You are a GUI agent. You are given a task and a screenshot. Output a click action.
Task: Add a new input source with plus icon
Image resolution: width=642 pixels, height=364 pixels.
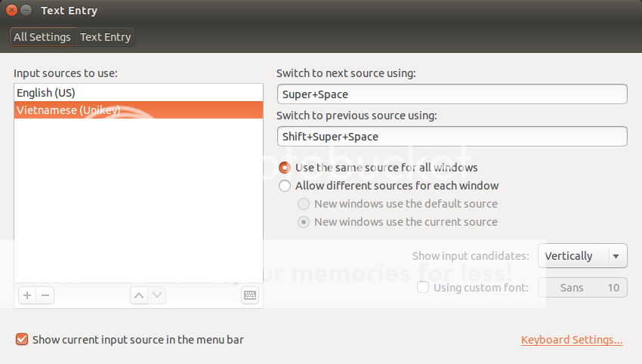coord(27,296)
